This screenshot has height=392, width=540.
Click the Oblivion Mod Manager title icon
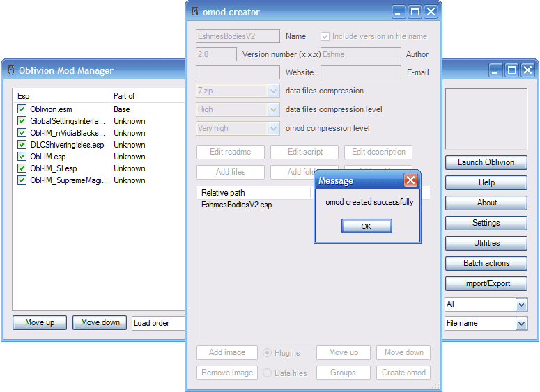[x=11, y=70]
